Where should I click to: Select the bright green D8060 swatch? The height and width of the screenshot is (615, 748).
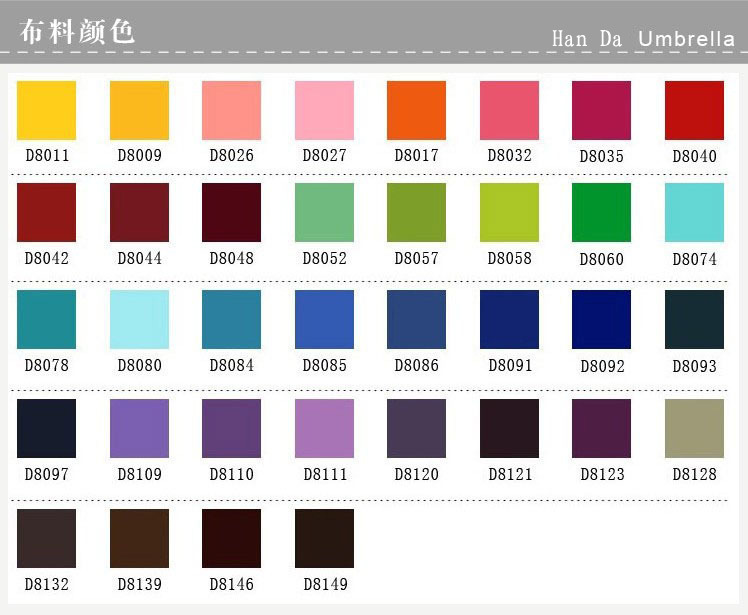pyautogui.click(x=602, y=212)
